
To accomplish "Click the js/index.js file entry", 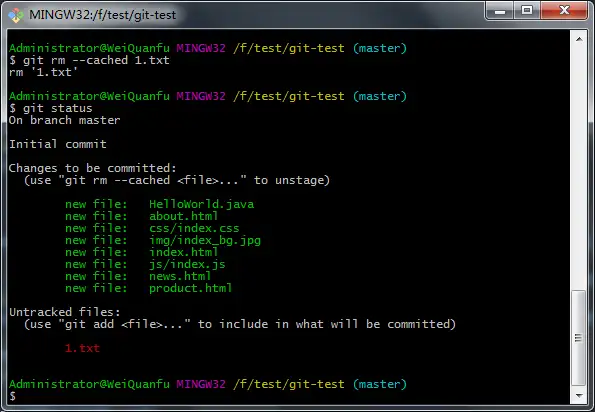I will click(145, 264).
